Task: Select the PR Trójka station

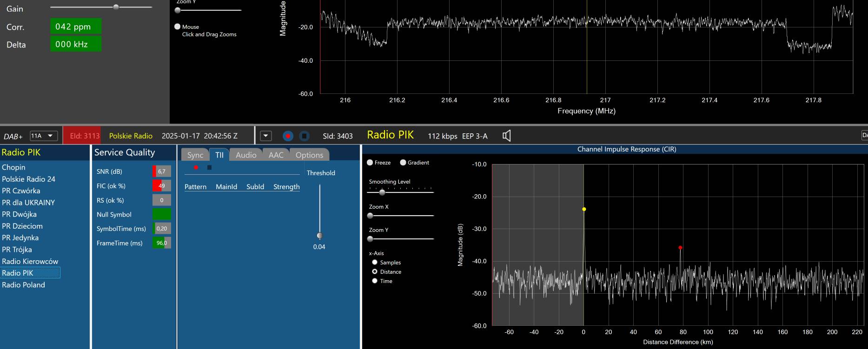Action: (x=17, y=250)
